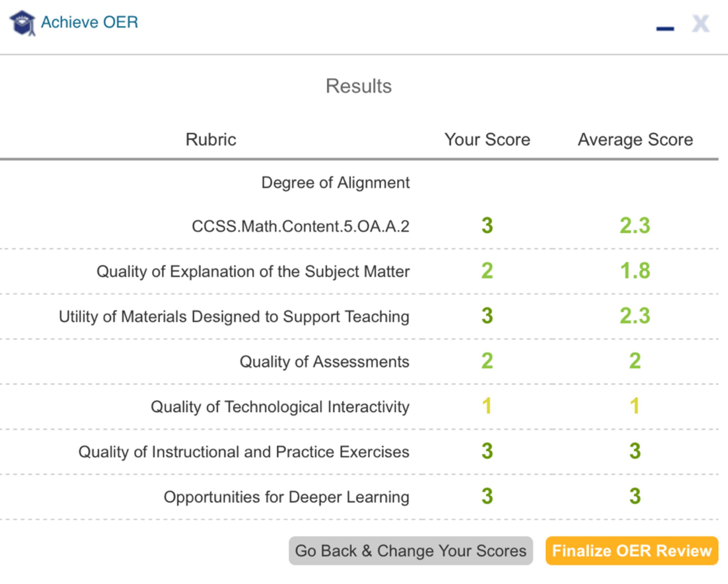Click the Degree of Alignment section label
Screen dimensions: 728x584
click(x=335, y=183)
